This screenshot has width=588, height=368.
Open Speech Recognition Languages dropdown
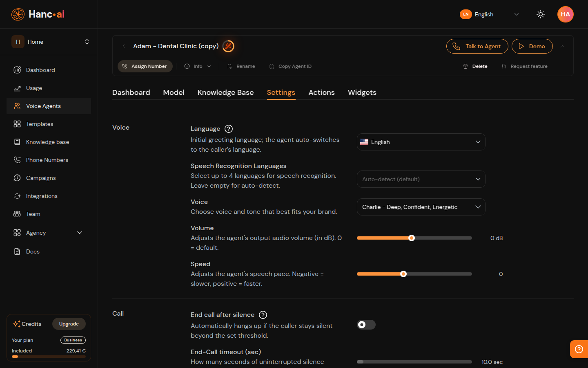(x=421, y=179)
